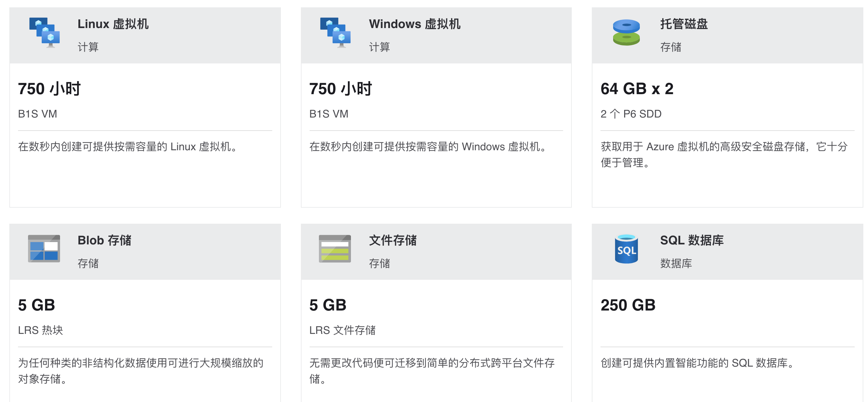Click the SQL 数据库 heading
This screenshot has height=402, width=868.
pyautogui.click(x=692, y=240)
